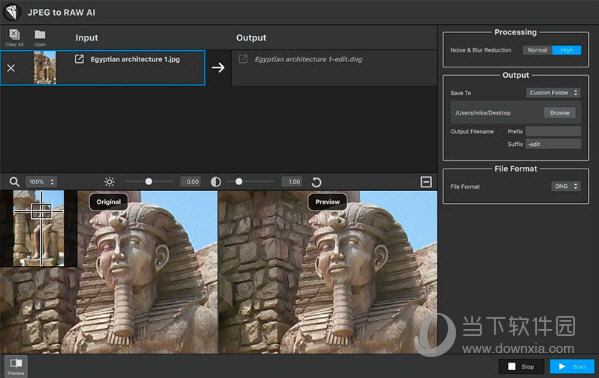Screen dimensions: 599x378
Task: Open a file with the folder icon
Action: pos(40,35)
